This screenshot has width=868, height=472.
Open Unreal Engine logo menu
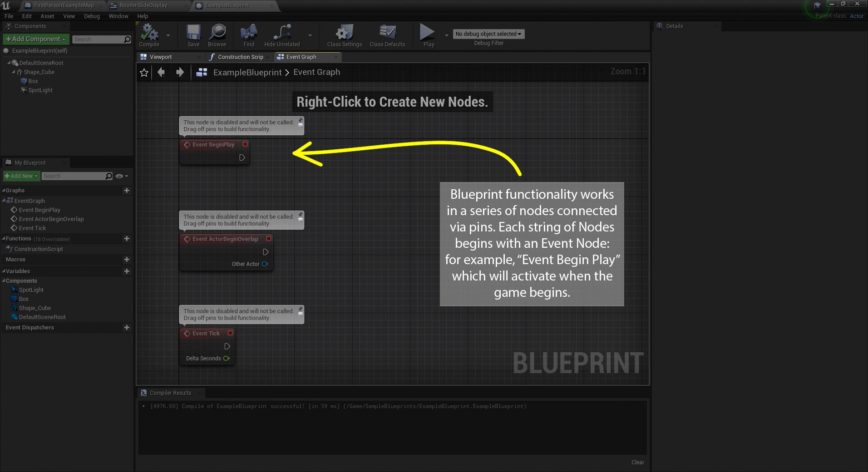(x=6, y=5)
